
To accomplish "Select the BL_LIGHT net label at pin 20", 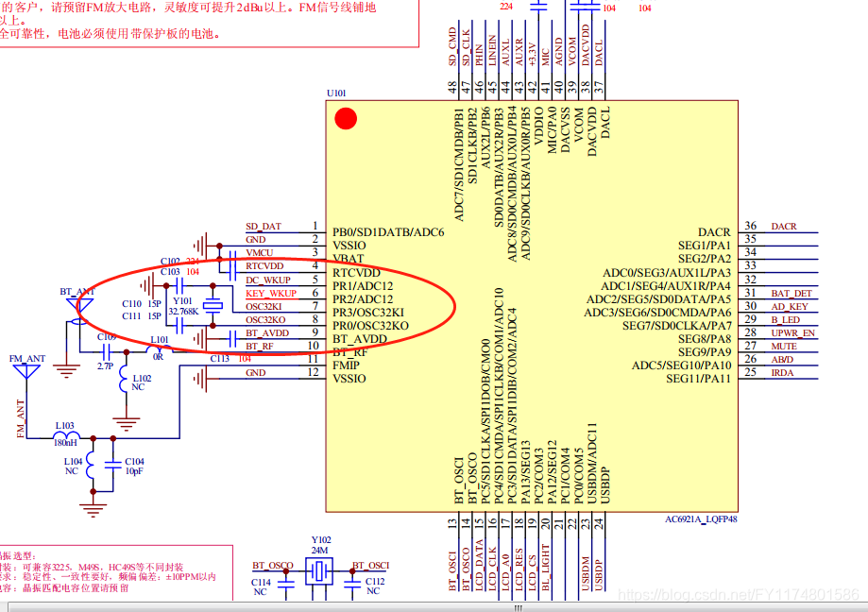I will pos(545,568).
